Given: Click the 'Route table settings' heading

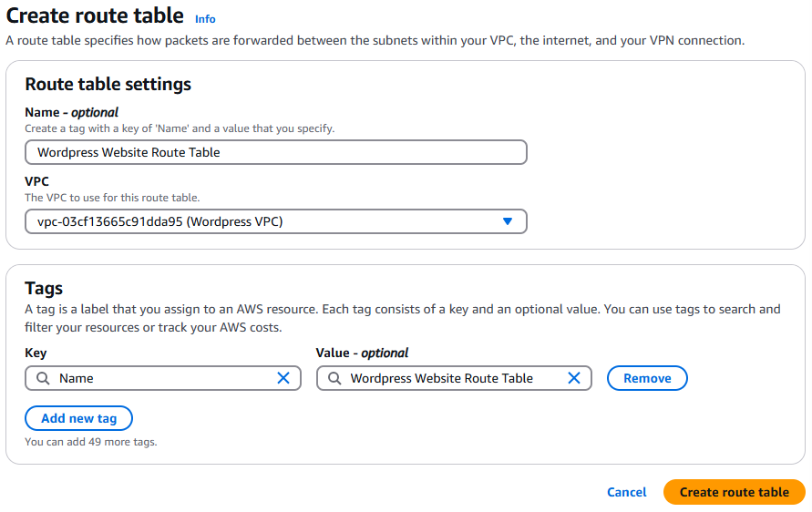Looking at the screenshot, I should (x=108, y=85).
